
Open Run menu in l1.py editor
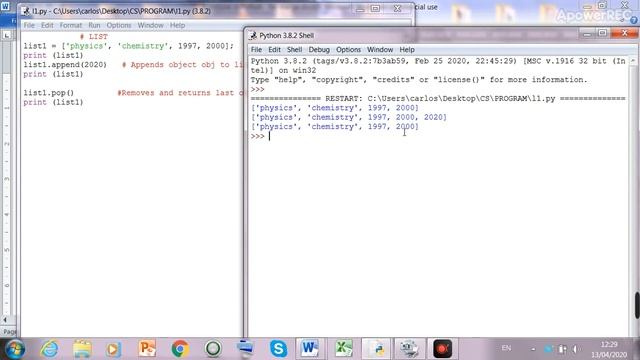point(94,25)
